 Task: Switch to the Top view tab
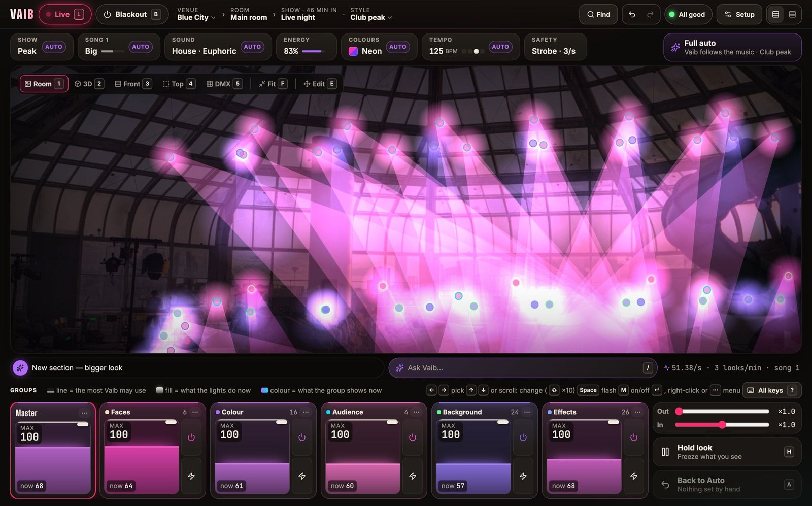tap(179, 84)
